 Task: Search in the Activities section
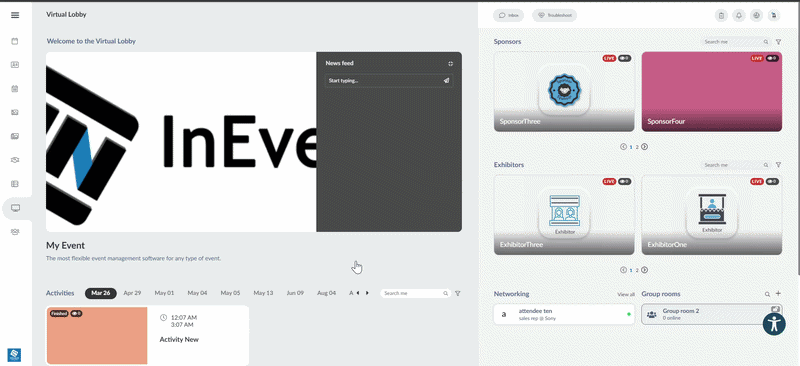(x=415, y=294)
